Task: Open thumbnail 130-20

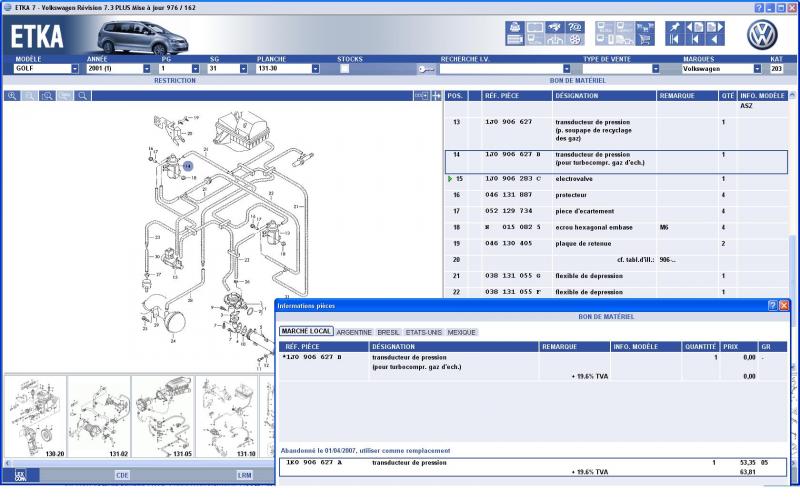Action: (x=35, y=417)
